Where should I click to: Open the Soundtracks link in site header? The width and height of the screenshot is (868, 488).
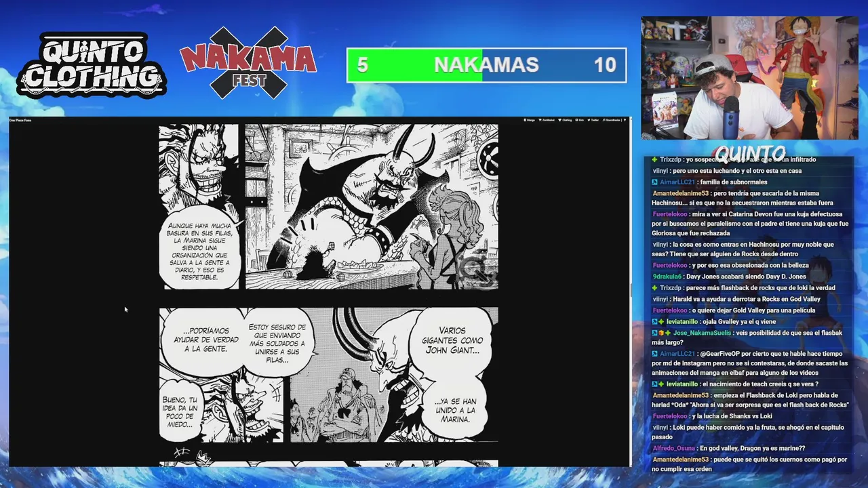click(x=611, y=120)
